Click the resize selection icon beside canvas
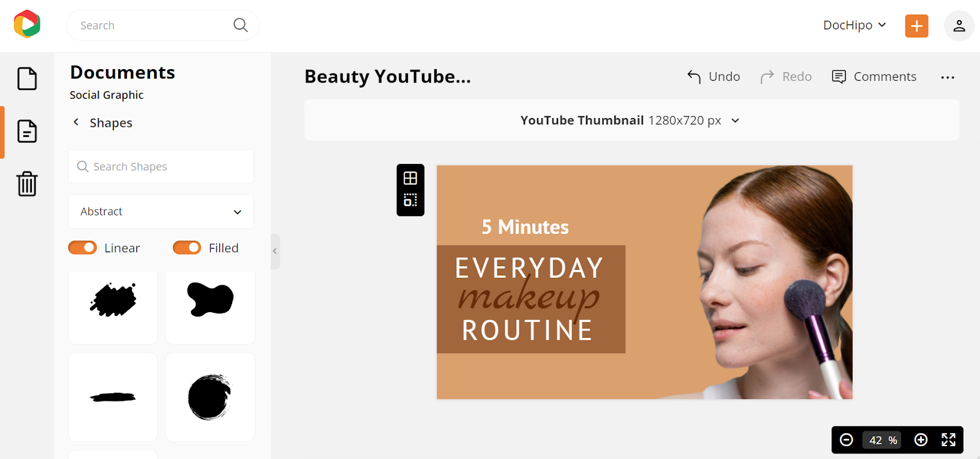This screenshot has height=459, width=980. (410, 200)
